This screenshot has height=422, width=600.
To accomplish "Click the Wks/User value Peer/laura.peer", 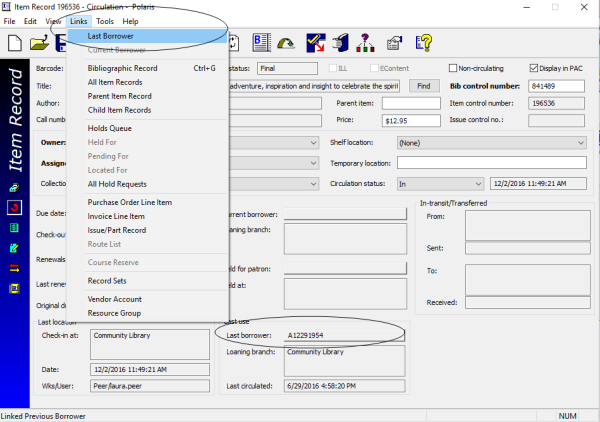I will (150, 386).
